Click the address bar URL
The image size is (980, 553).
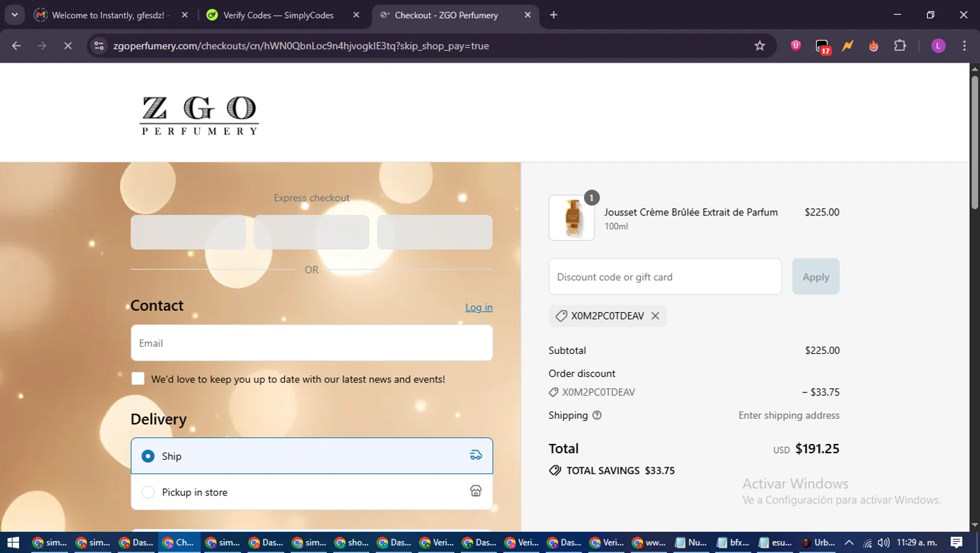pyautogui.click(x=301, y=46)
